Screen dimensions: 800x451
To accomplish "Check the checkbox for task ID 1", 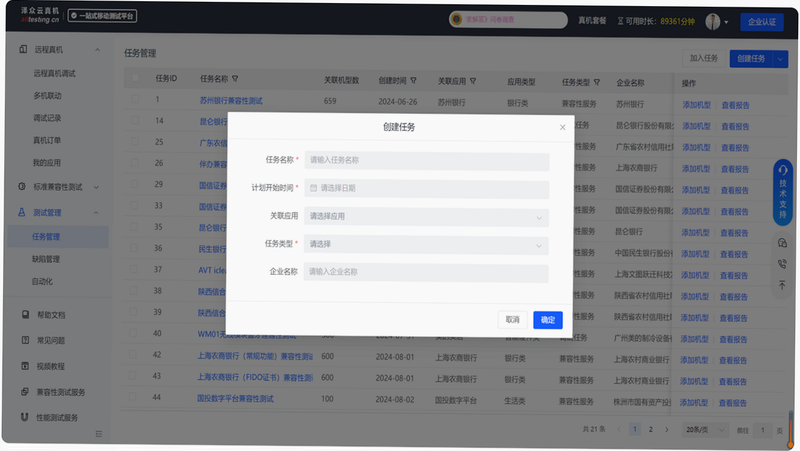I will click(x=135, y=99).
